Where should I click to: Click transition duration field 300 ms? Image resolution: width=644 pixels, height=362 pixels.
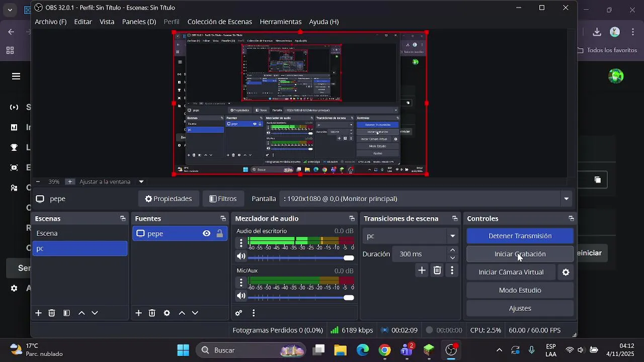pos(419,254)
